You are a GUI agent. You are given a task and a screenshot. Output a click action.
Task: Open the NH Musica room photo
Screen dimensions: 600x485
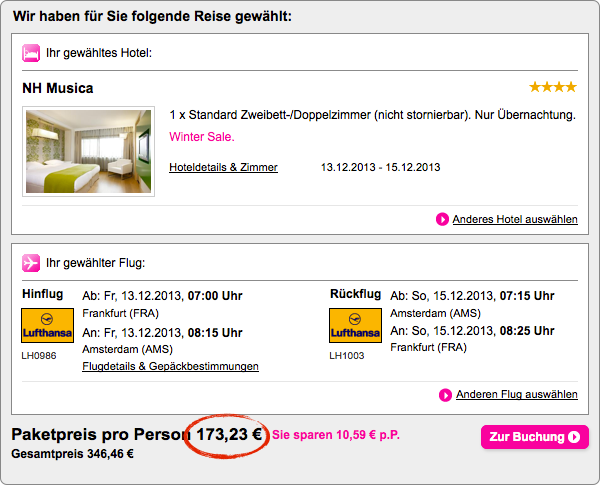pos(88,150)
